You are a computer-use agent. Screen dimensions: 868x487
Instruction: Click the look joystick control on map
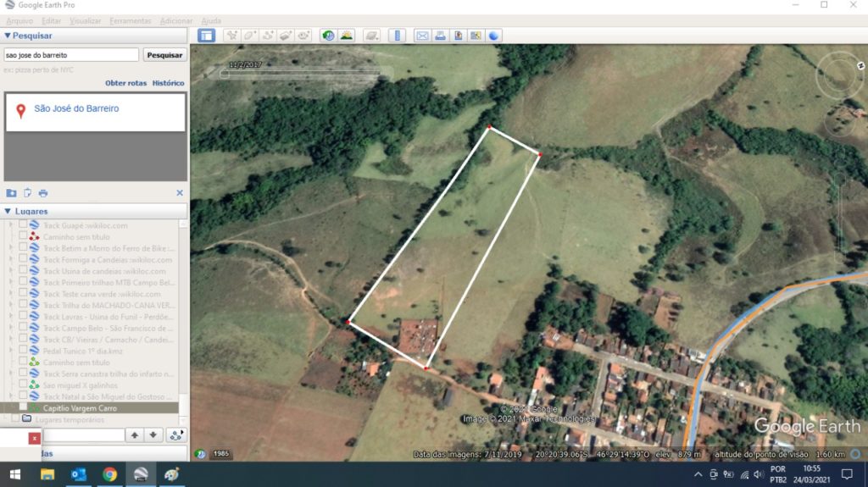pyautogui.click(x=840, y=75)
